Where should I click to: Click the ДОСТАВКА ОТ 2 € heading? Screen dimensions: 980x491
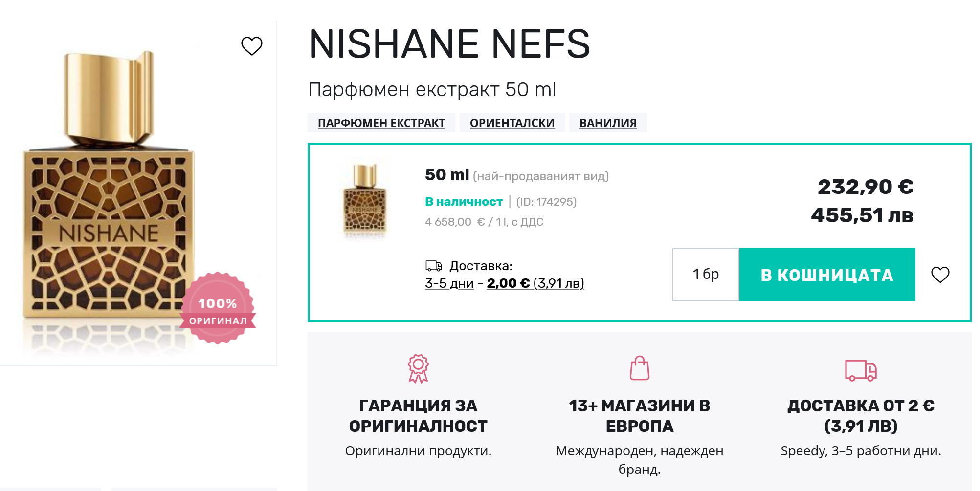[861, 416]
